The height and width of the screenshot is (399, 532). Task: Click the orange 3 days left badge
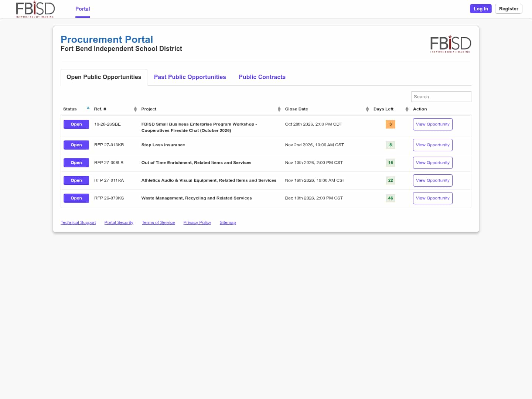click(391, 124)
